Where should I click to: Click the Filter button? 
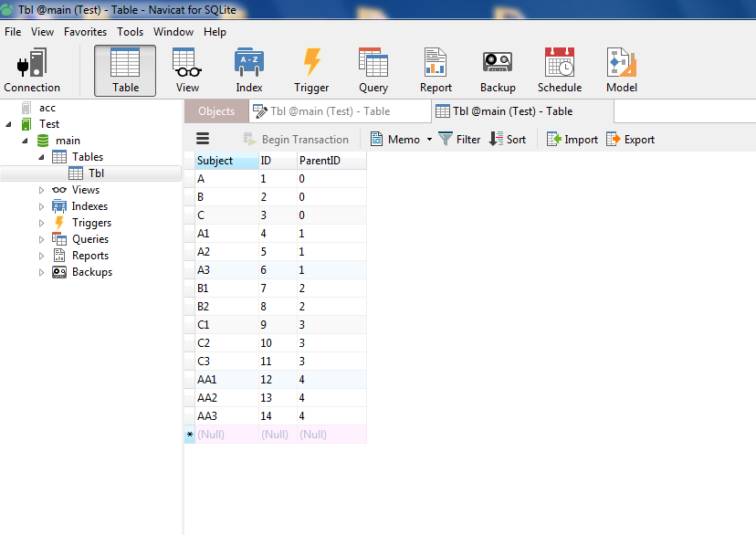[459, 140]
